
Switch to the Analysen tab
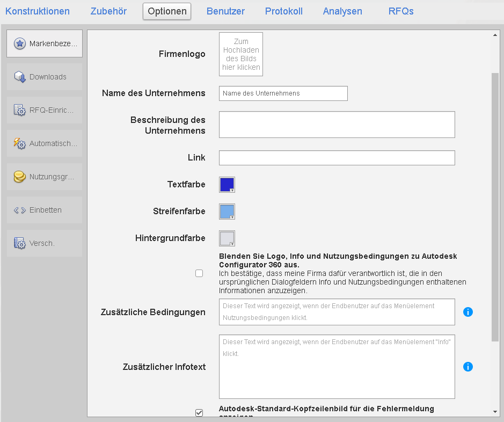342,11
